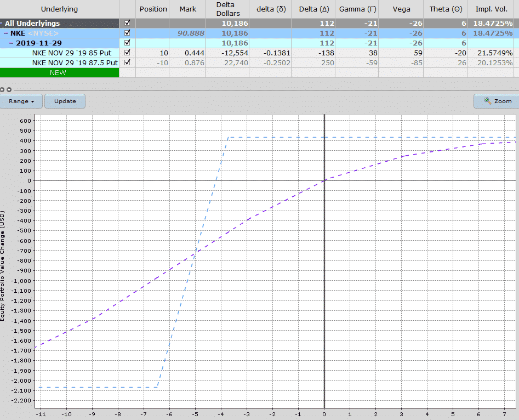Screen dimensions: 519x420
Task: Uncheck the NKE 85 Put checkbox
Action: coord(127,53)
